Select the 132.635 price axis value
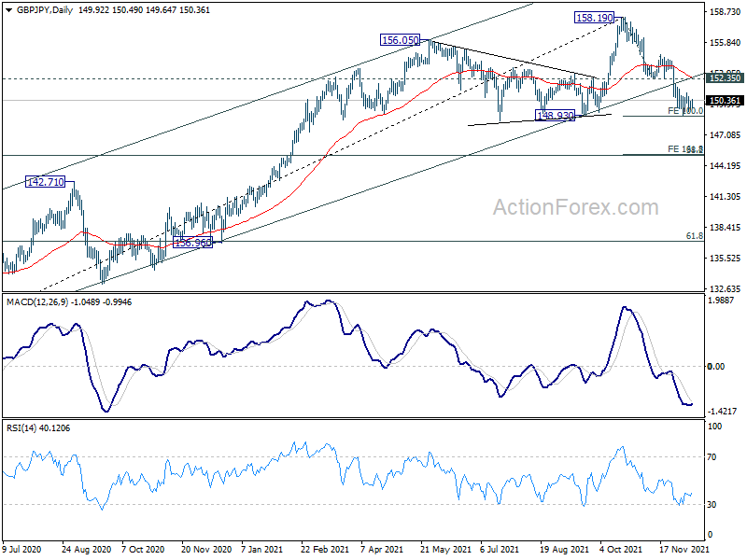This screenshot has width=747, height=560. 725,288
